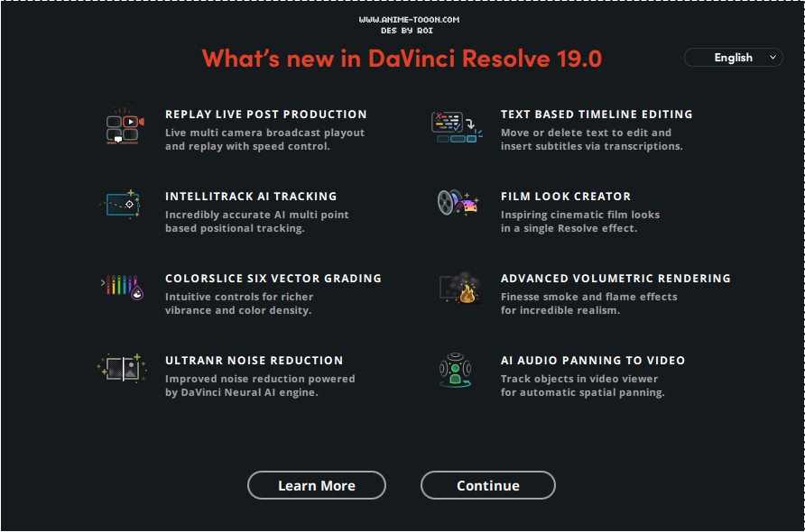Click the Replay Live Post Production icon
This screenshot has width=805, height=532.
[125, 126]
